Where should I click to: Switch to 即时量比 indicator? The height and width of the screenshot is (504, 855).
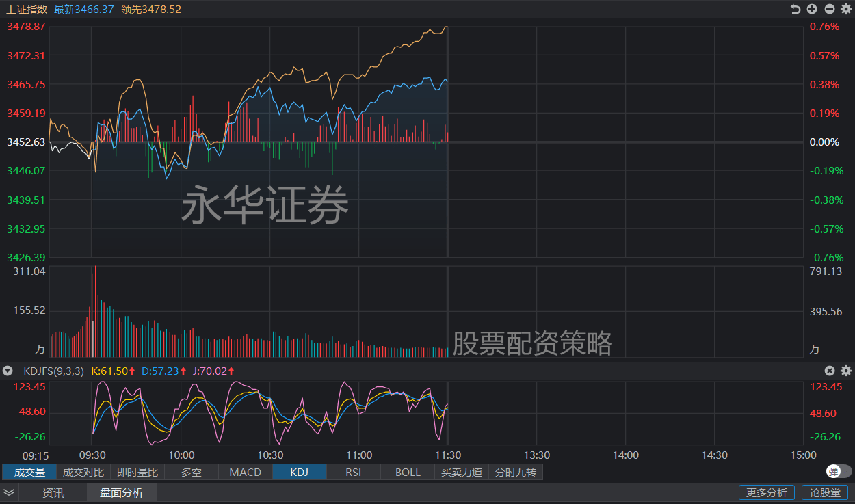137,472
